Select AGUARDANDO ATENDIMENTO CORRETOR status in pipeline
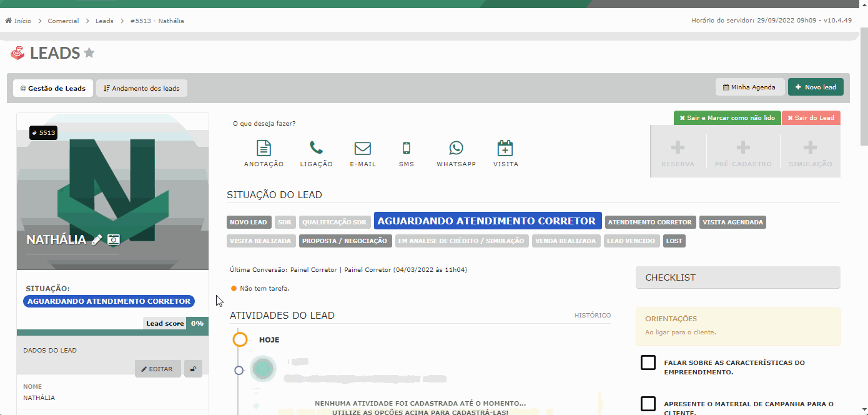The height and width of the screenshot is (415, 868). (x=487, y=221)
